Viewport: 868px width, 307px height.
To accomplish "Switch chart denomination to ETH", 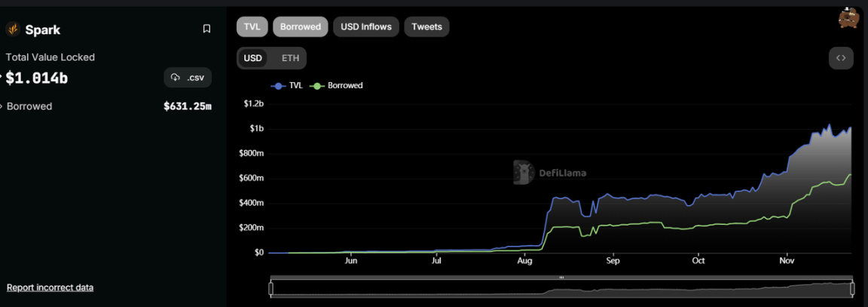I will pyautogui.click(x=290, y=58).
